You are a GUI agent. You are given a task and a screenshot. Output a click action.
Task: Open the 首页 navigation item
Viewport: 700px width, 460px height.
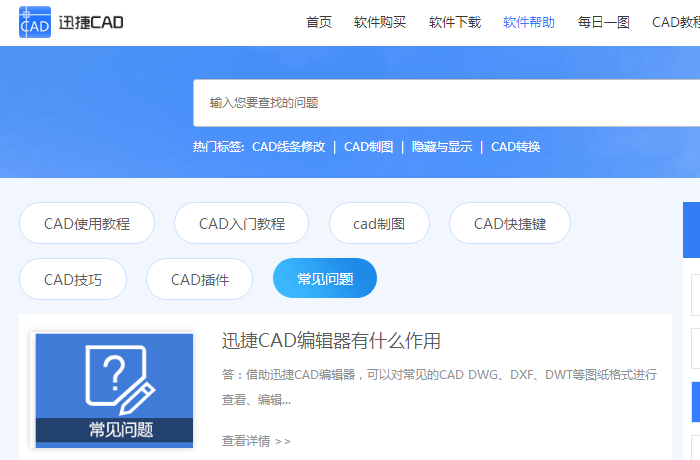click(319, 22)
